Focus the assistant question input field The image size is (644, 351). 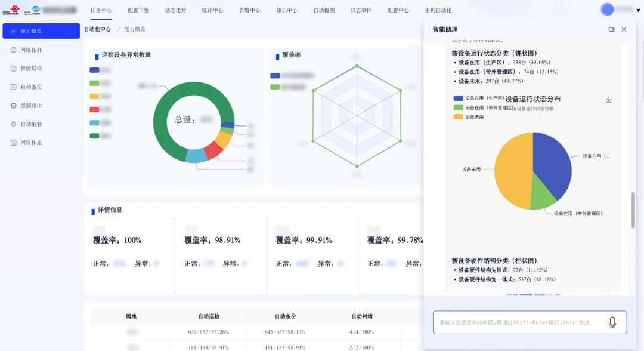(x=519, y=322)
